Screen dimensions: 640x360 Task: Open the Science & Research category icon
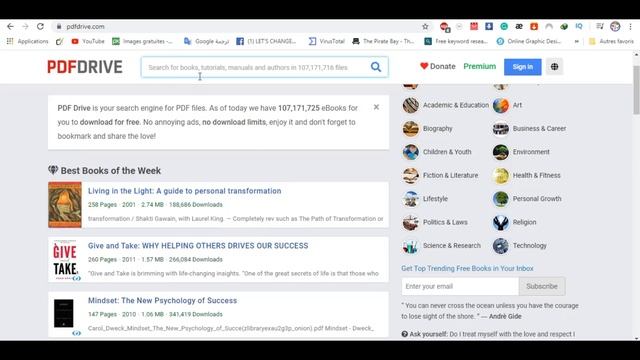tap(411, 246)
